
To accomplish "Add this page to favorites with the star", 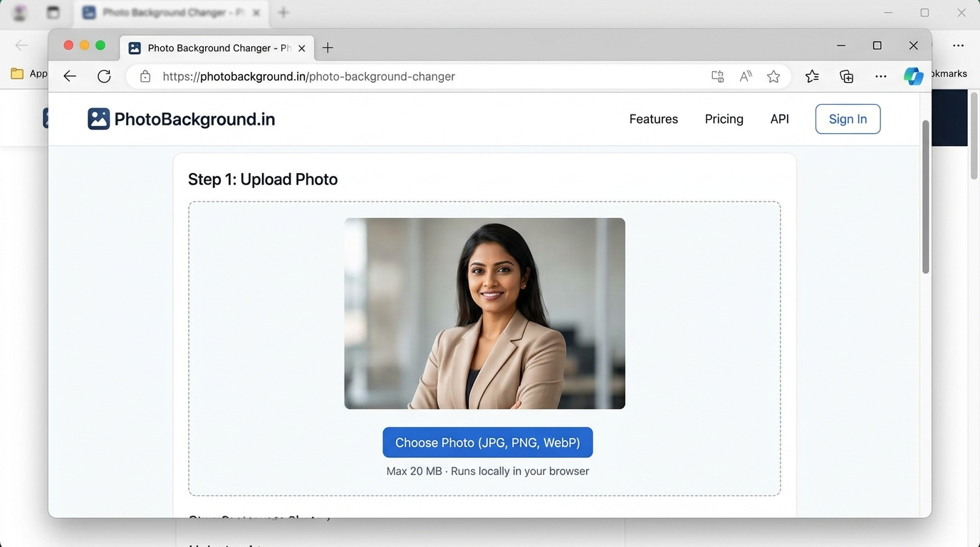I will pyautogui.click(x=773, y=76).
